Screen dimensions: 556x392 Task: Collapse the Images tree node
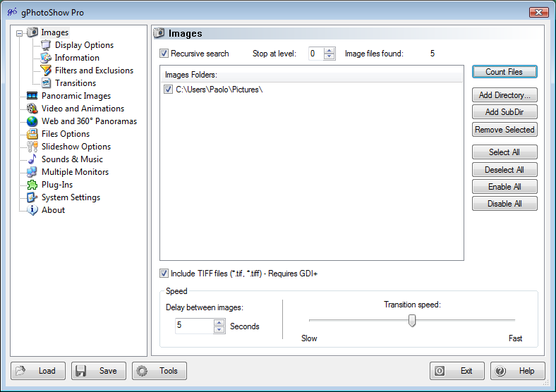click(19, 34)
